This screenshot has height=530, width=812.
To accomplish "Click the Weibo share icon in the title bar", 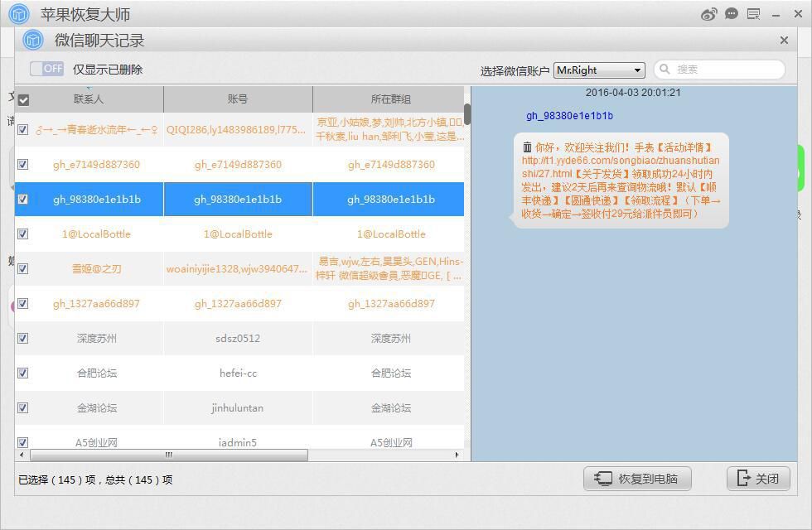I will pyautogui.click(x=708, y=14).
